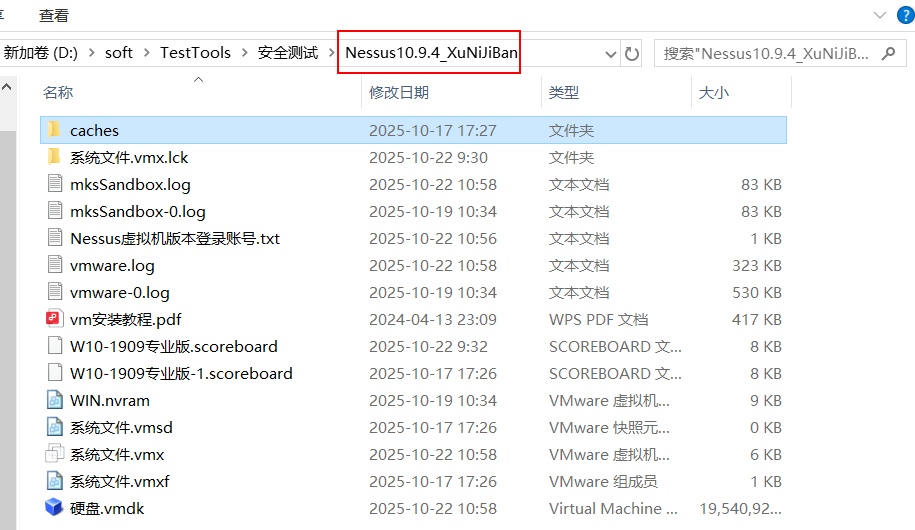
Task: Click the W10-1909专业版-1.scoreboard file icon
Action: click(x=54, y=372)
